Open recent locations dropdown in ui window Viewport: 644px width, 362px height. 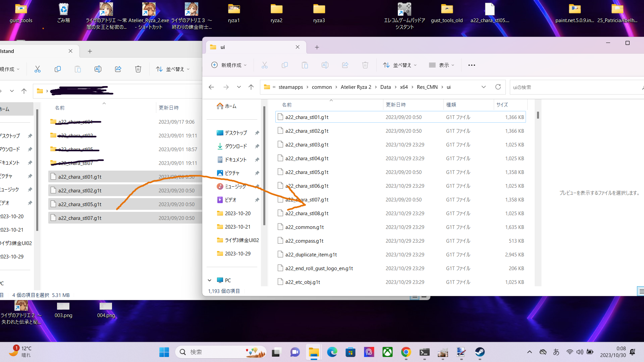(239, 87)
